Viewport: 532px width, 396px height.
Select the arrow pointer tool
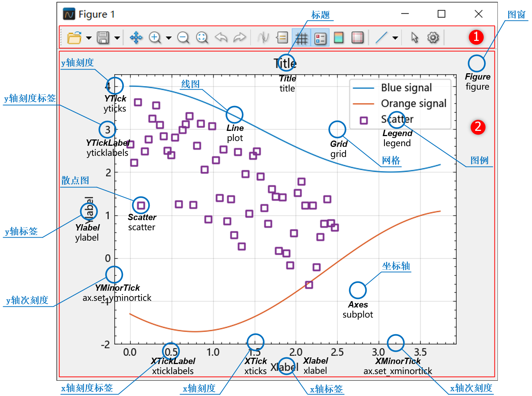pos(415,38)
